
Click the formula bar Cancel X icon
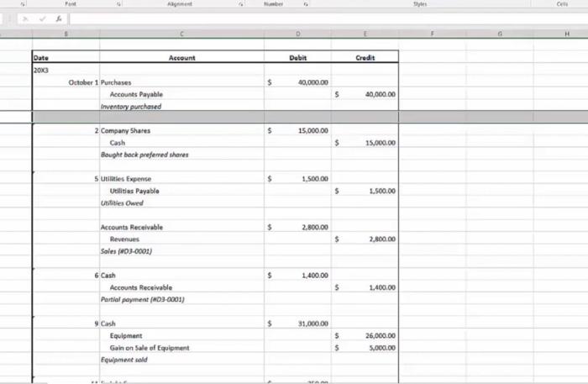[25, 18]
